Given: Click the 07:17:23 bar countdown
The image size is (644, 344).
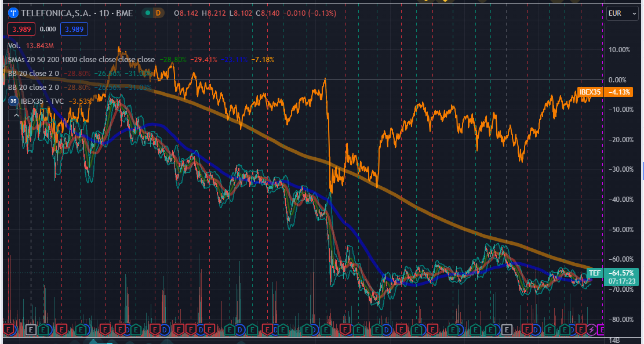Looking at the screenshot, I should pyautogui.click(x=621, y=281).
